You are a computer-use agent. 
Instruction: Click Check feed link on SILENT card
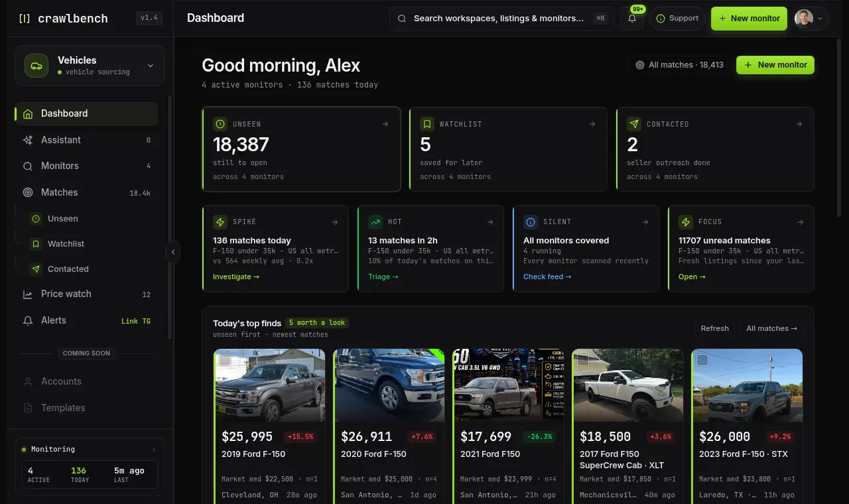tap(547, 277)
